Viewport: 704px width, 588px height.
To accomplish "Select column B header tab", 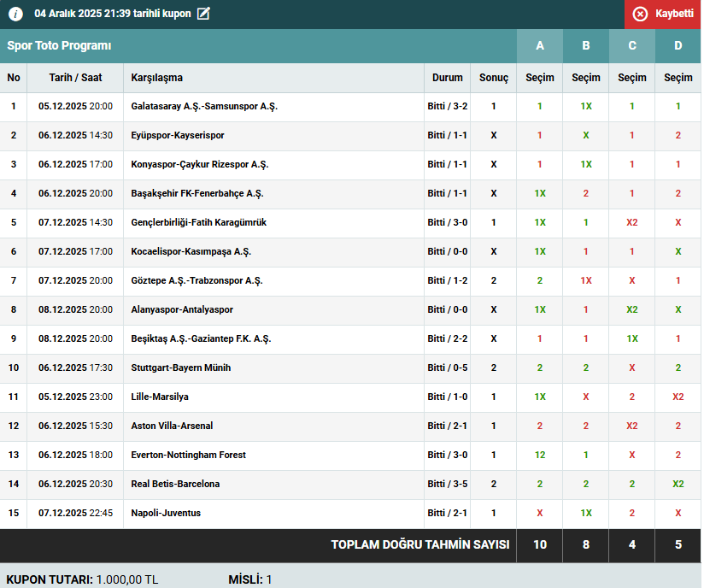I will (586, 46).
